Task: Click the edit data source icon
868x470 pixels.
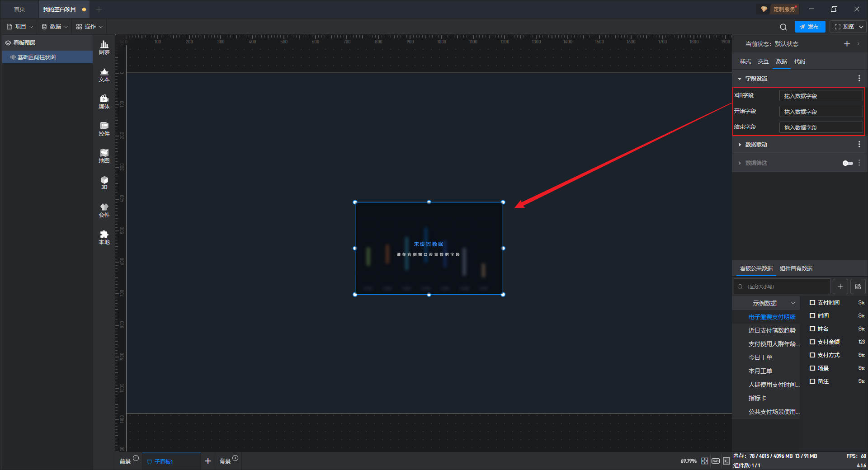Action: [858, 287]
